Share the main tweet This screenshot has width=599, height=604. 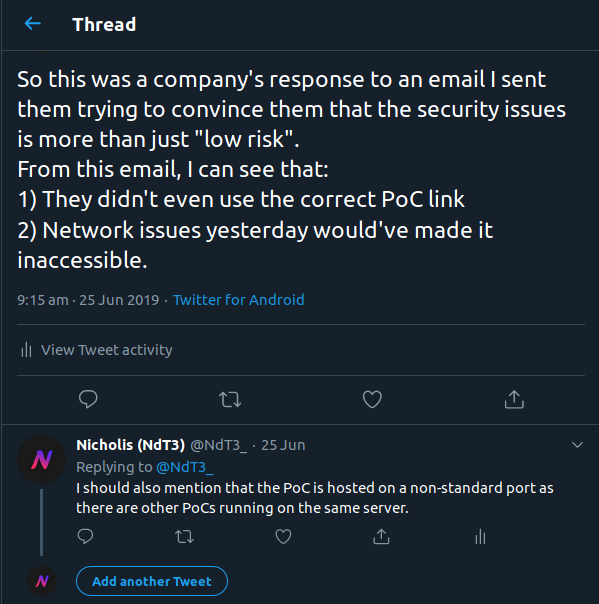pyautogui.click(x=514, y=399)
